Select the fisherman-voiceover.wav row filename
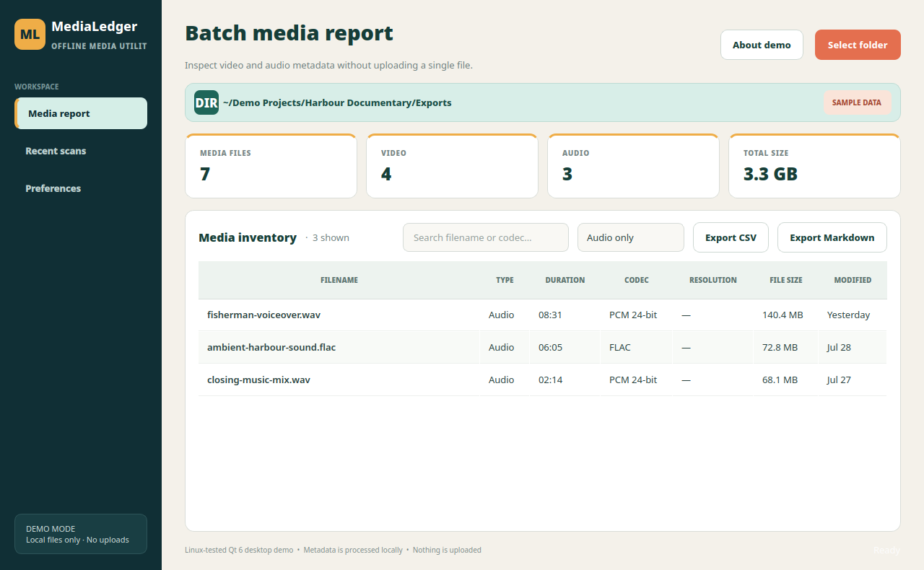Viewport: 924px width, 570px height. coord(263,315)
